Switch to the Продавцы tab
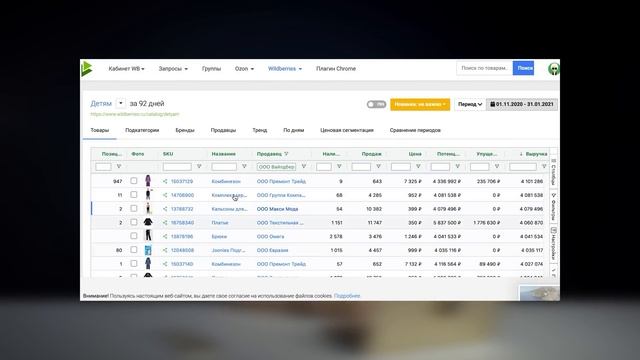Screen dimensions: 640x360 (223, 130)
